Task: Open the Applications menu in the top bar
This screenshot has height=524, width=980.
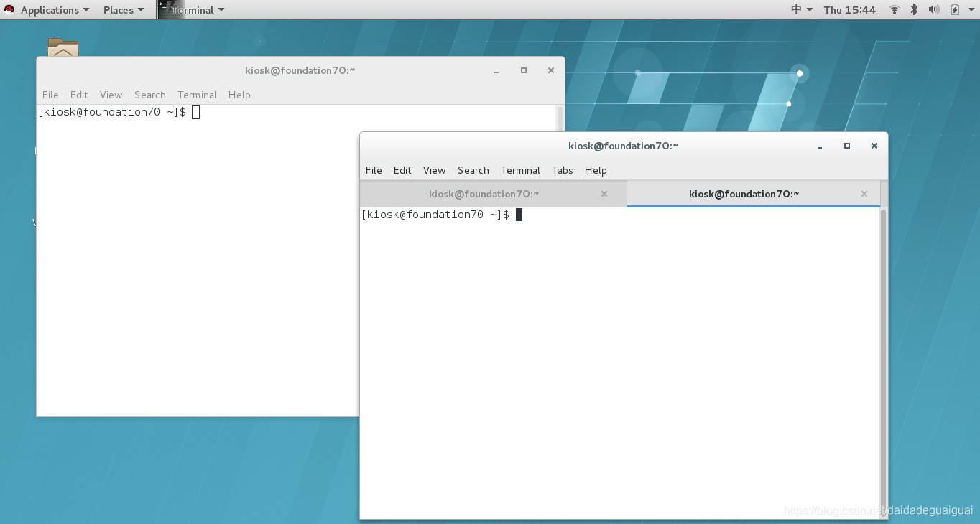Action: [x=55, y=10]
